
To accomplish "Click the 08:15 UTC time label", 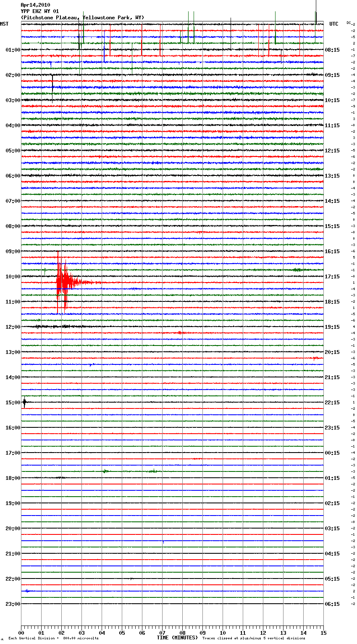I will coord(332,50).
